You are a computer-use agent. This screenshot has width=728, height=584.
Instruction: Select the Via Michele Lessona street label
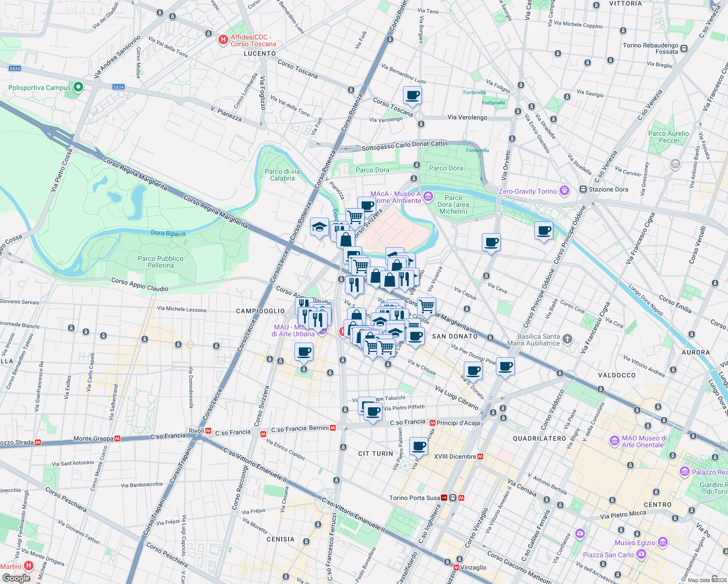182,309
